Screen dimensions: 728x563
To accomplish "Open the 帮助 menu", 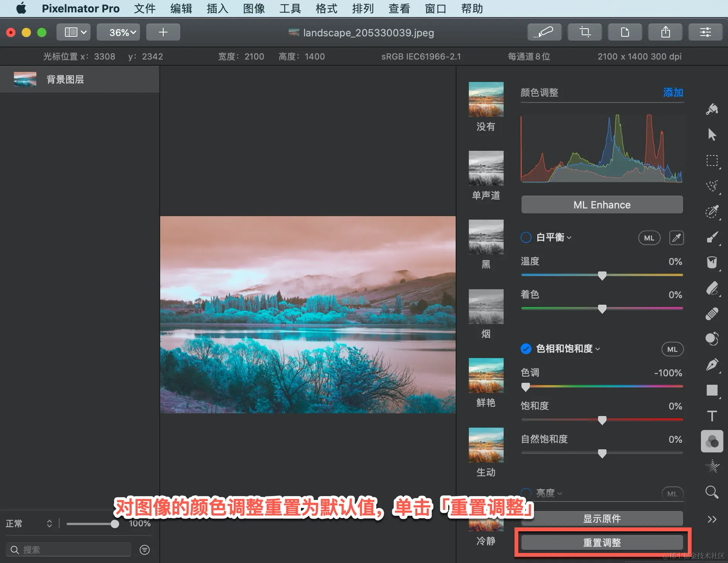I will pos(472,9).
